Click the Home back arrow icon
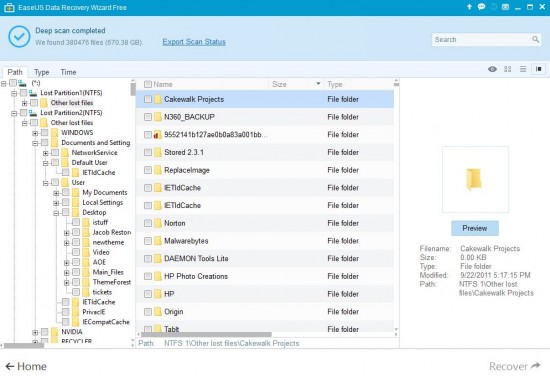 pos(10,366)
